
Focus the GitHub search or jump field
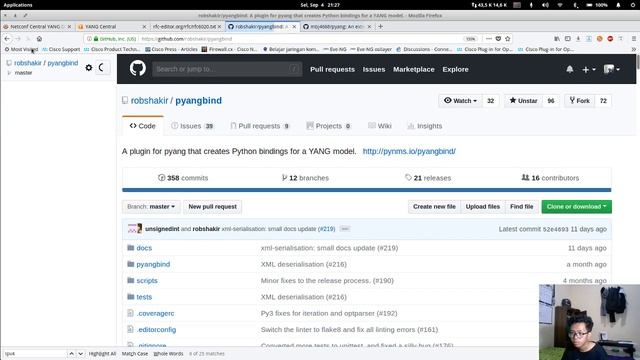(x=227, y=69)
